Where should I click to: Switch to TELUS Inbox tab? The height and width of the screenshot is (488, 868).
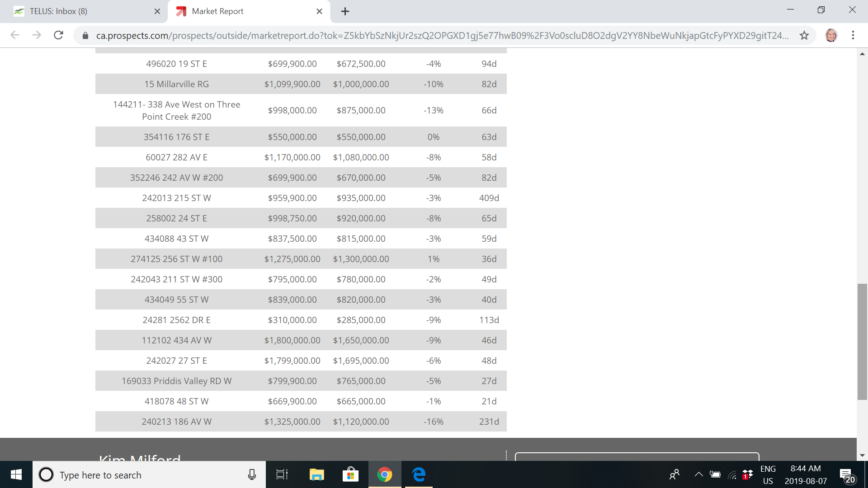[x=81, y=11]
